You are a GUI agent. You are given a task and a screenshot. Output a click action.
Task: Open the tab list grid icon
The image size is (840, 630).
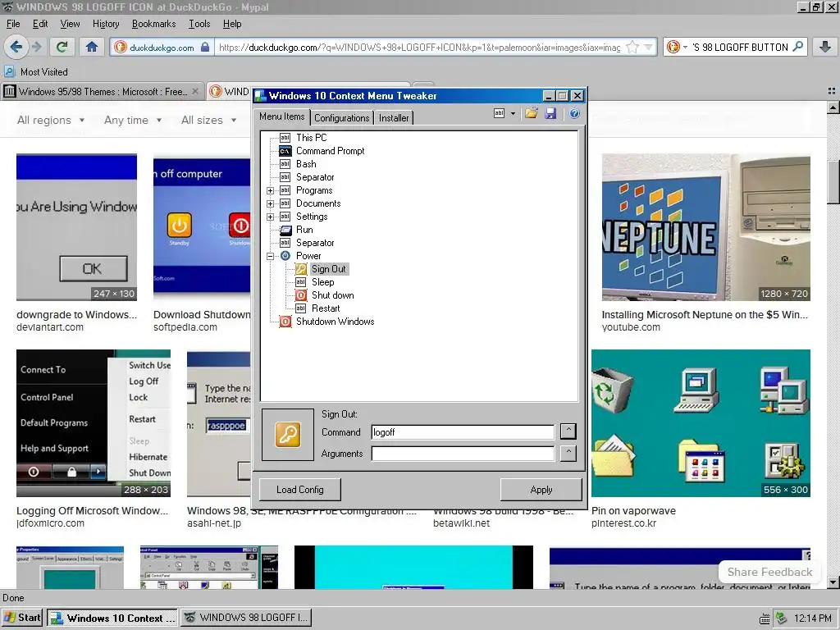(832, 91)
